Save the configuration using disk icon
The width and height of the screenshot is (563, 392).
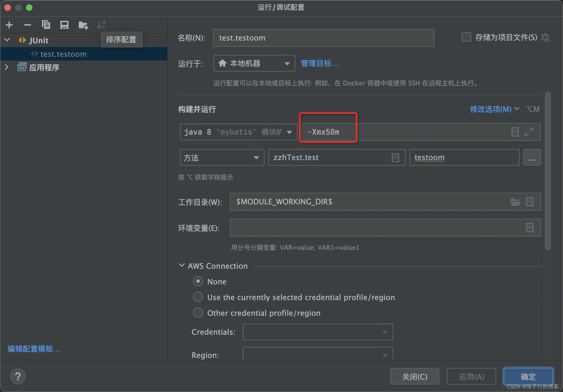[64, 25]
